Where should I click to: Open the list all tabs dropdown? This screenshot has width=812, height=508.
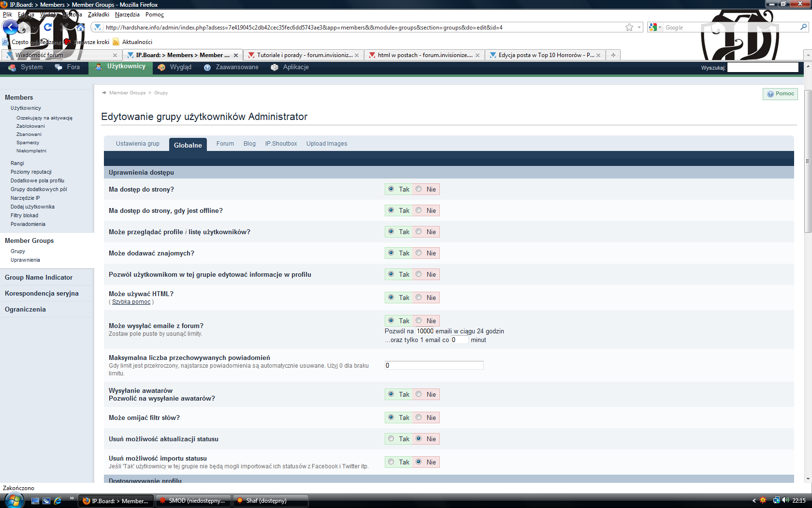(807, 55)
